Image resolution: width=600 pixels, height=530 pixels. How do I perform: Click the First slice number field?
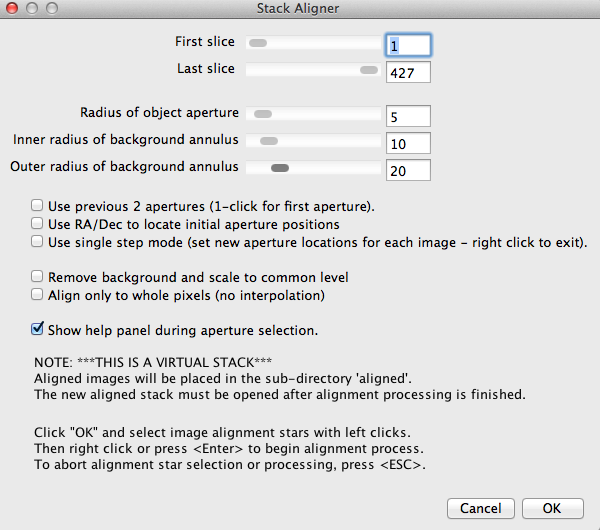click(x=407, y=45)
